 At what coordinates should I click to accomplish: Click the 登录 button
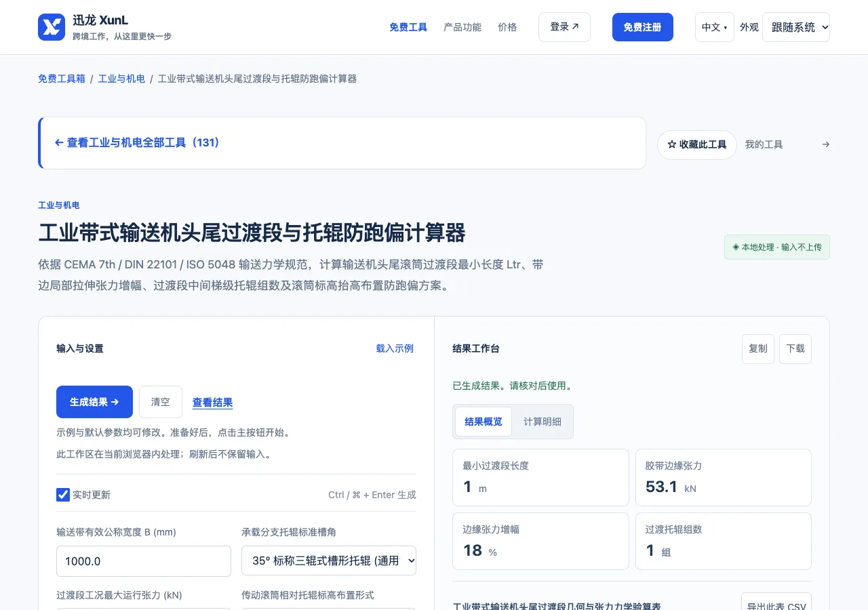pyautogui.click(x=564, y=27)
